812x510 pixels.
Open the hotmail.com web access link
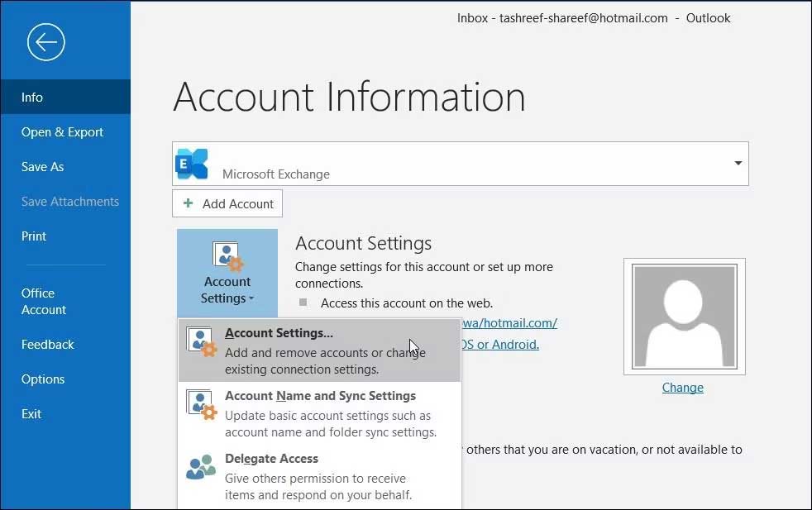tap(513, 323)
